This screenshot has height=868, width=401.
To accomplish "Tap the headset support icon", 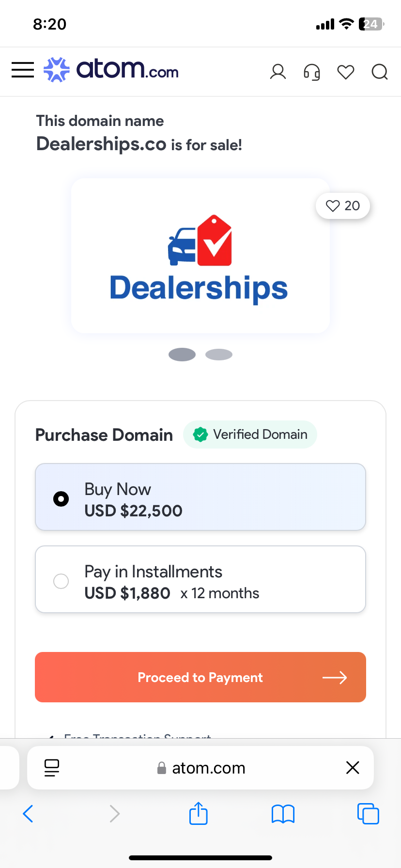I will [312, 72].
